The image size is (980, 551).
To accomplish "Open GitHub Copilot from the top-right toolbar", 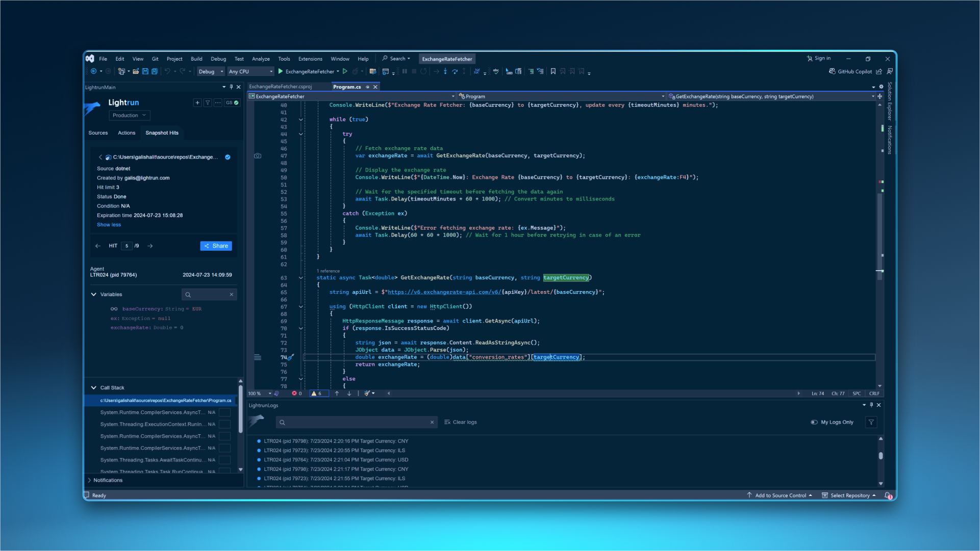I will [851, 71].
